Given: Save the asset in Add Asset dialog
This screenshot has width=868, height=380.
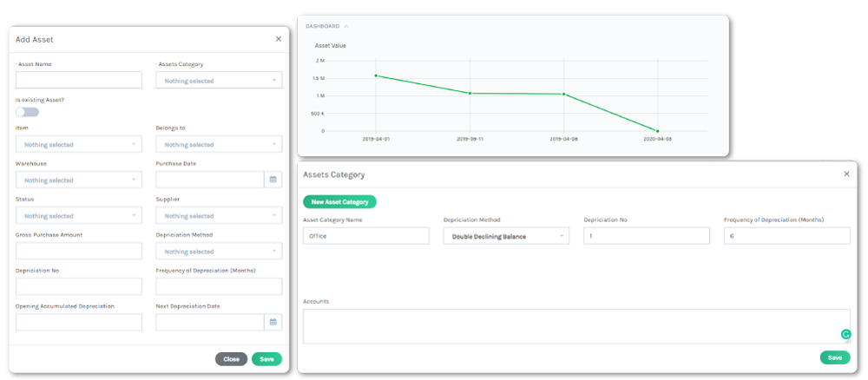Looking at the screenshot, I should [266, 358].
